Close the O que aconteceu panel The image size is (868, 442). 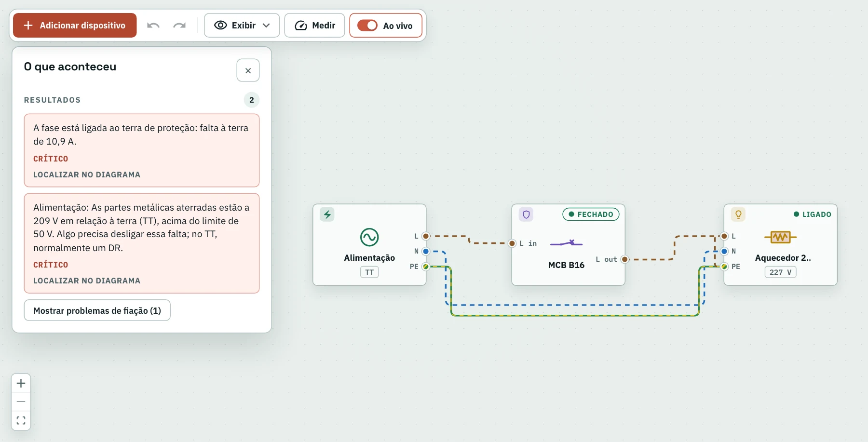[248, 71]
